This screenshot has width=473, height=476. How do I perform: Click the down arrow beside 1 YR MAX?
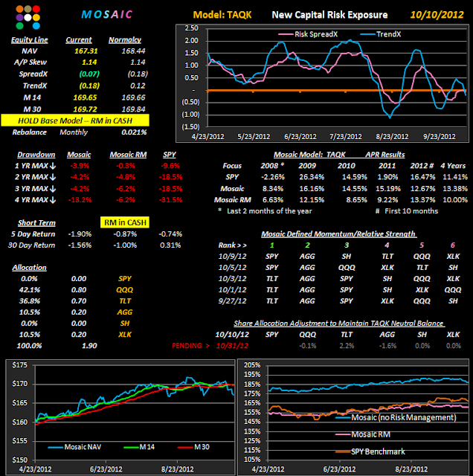(53, 166)
